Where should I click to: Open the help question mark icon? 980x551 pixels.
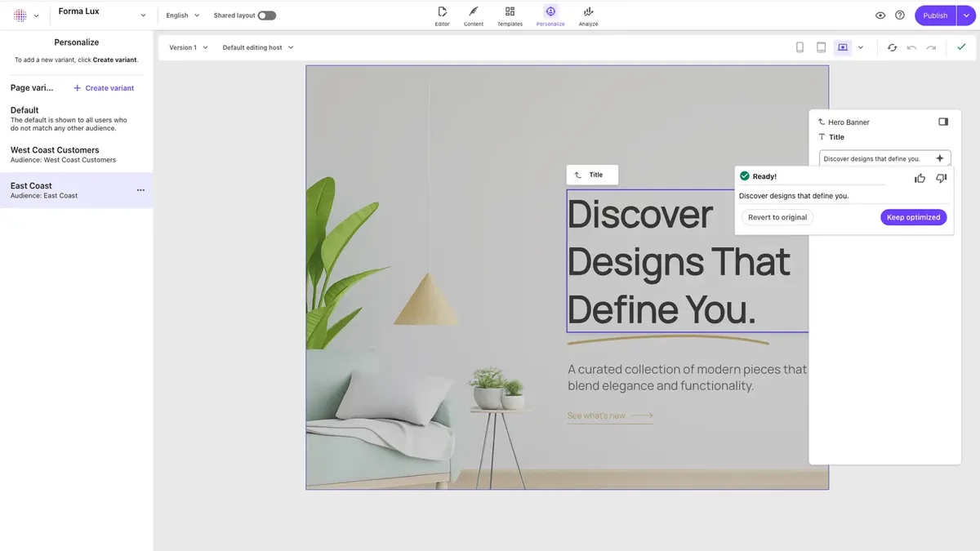pyautogui.click(x=900, y=16)
